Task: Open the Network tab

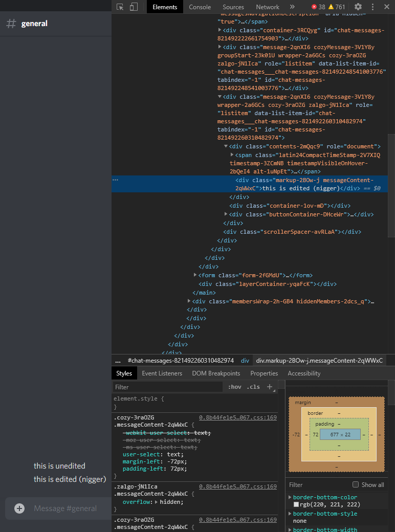Action: tap(268, 7)
